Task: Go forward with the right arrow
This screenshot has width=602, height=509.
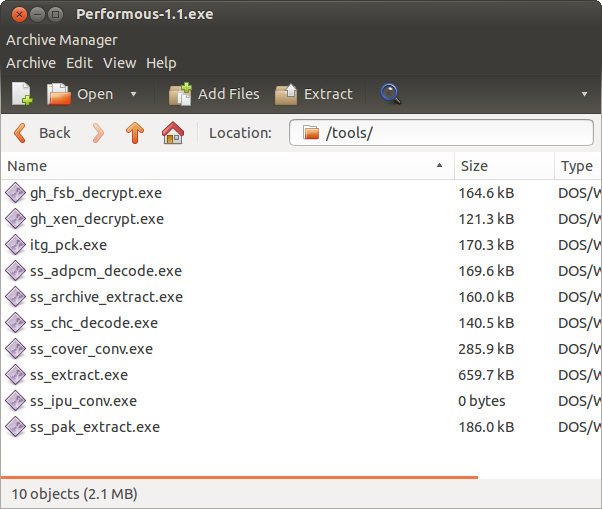Action: pyautogui.click(x=99, y=133)
